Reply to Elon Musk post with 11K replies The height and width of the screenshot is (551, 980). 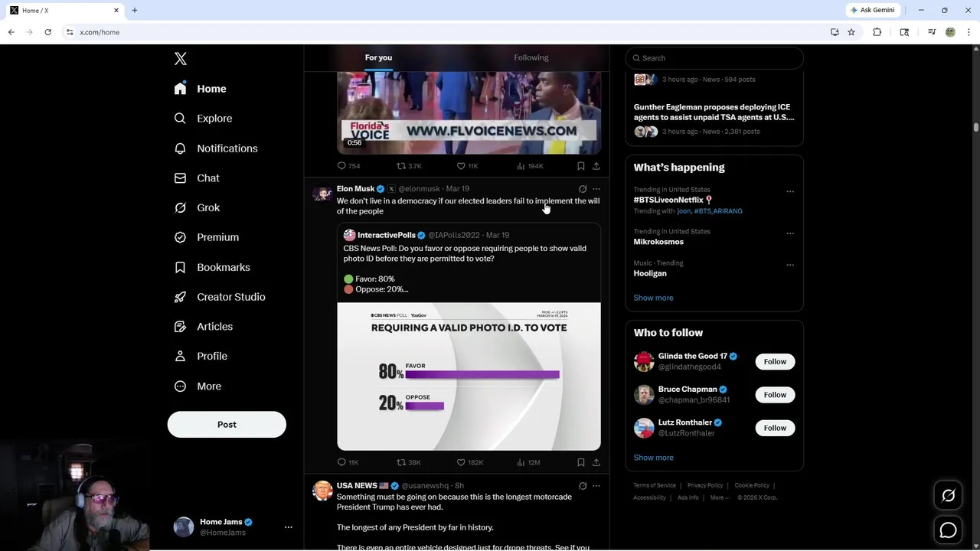(348, 463)
